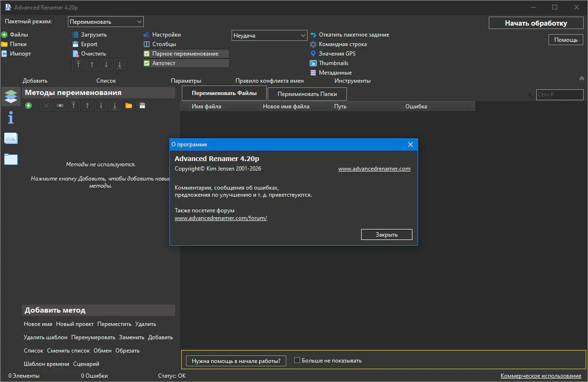Click the open methods folder icon
The image size is (588, 382).
(129, 106)
